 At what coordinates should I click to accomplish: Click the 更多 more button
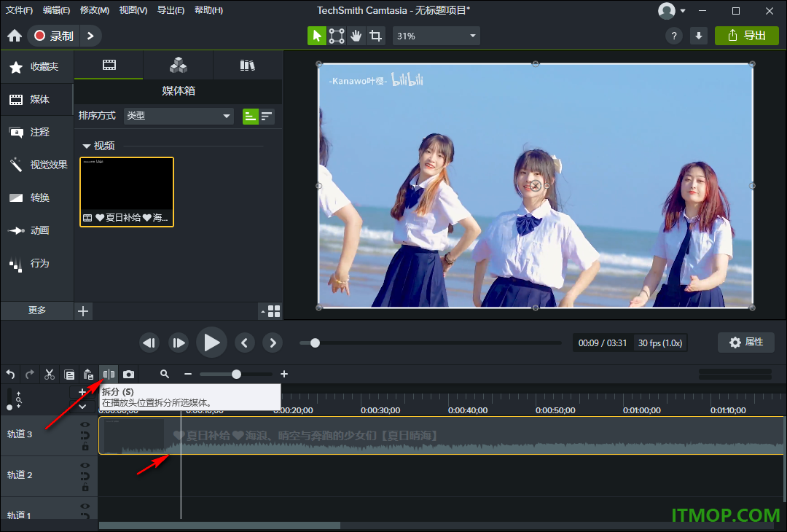tap(37, 310)
